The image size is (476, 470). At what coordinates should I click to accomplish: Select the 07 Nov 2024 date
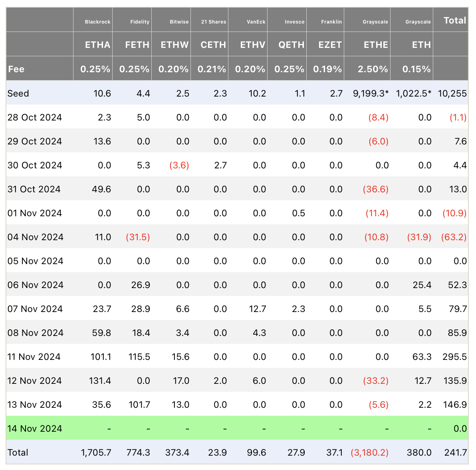[35, 309]
